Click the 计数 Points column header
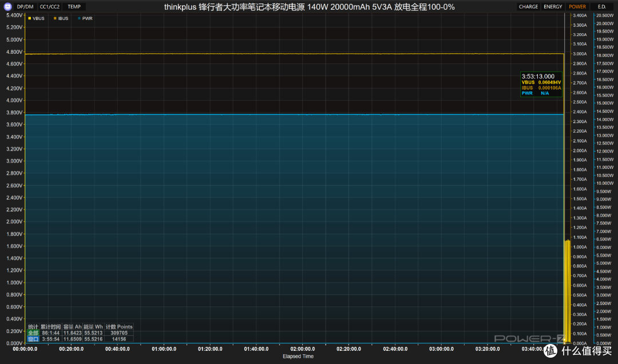Image resolution: width=618 pixels, height=364 pixels. click(119, 327)
